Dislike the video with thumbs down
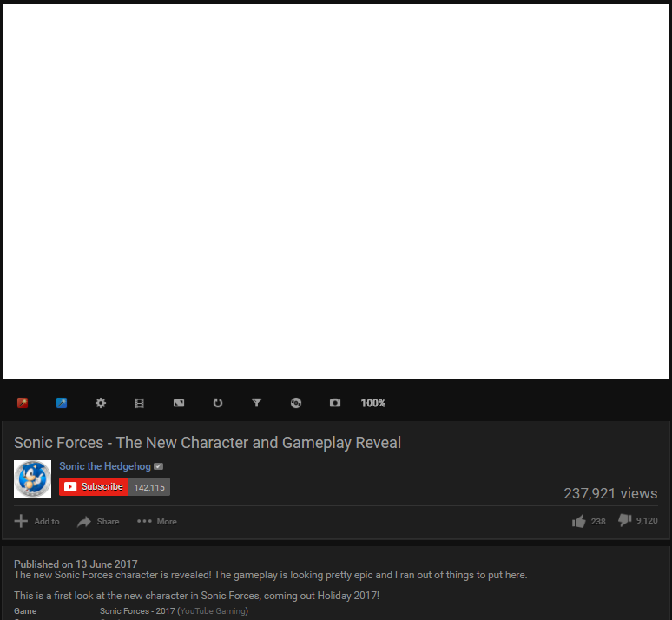 [625, 520]
